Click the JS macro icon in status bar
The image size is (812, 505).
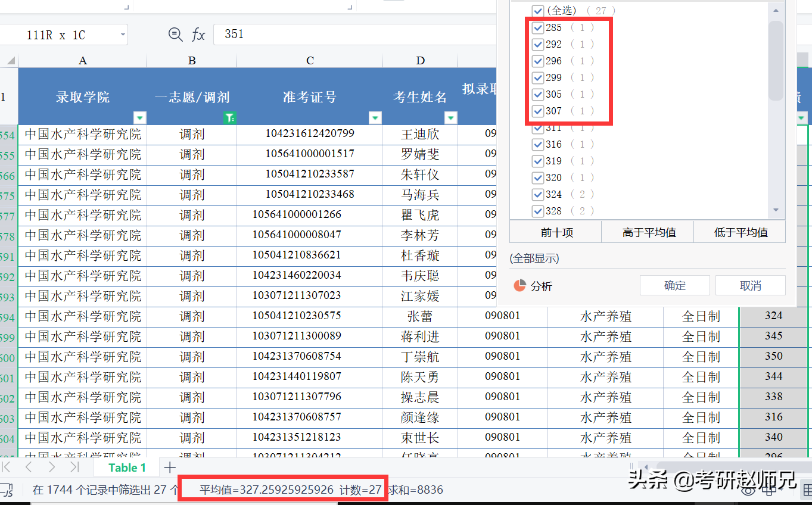pyautogui.click(x=7, y=490)
